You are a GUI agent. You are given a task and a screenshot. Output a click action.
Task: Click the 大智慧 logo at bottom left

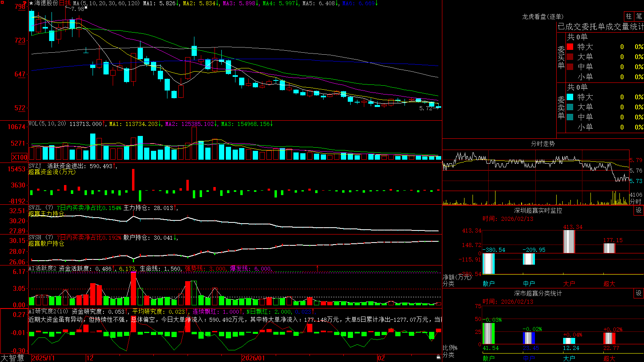12,358
